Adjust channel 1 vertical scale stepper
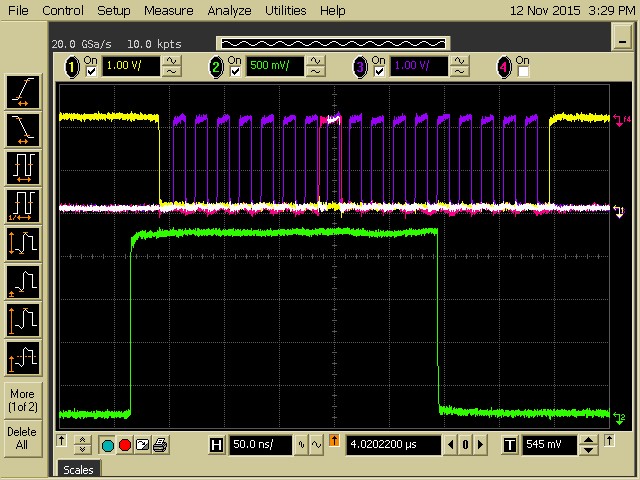 [172, 66]
